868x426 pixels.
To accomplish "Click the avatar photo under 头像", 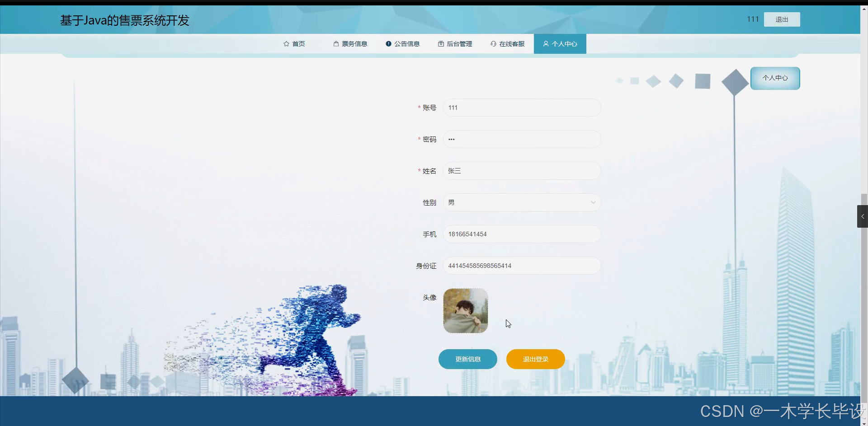I will click(465, 310).
